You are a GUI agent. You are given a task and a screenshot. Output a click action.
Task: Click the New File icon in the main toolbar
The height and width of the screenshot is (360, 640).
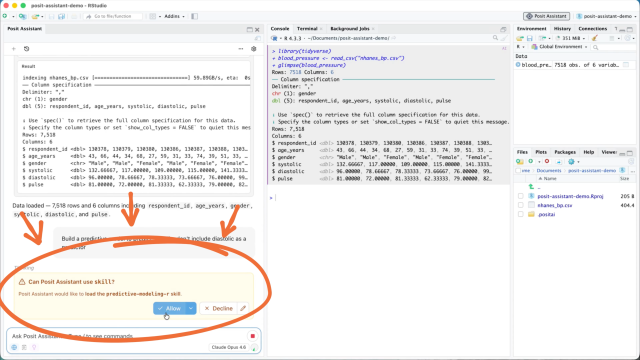click(x=5, y=16)
